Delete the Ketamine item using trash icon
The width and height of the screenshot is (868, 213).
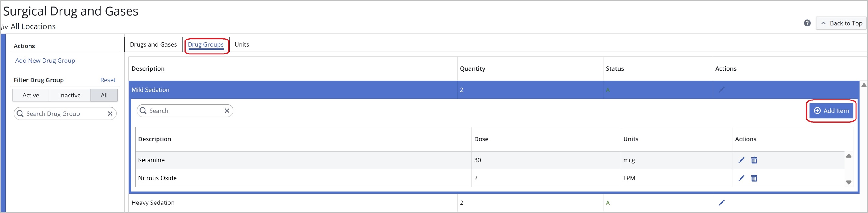click(754, 160)
